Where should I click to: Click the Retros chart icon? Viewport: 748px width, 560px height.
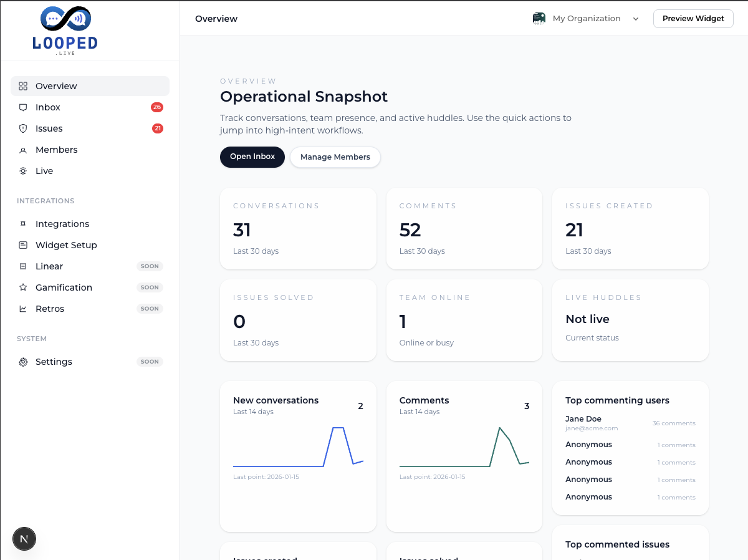pos(22,309)
